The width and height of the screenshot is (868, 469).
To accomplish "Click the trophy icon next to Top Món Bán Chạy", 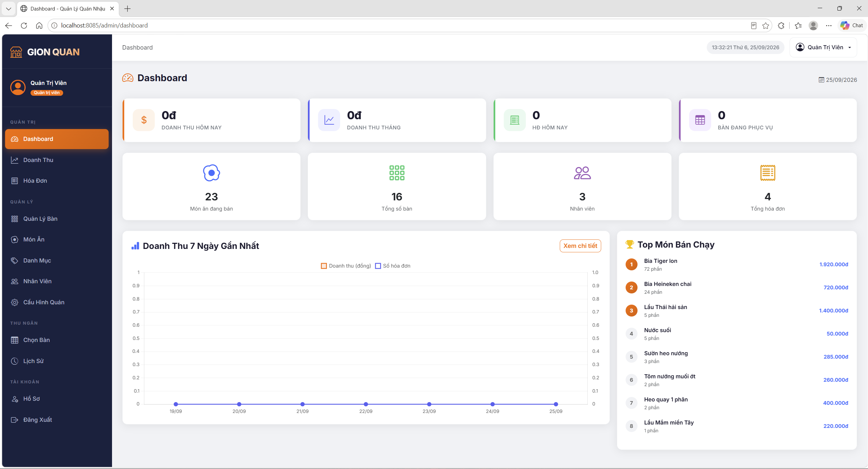I will tap(630, 244).
